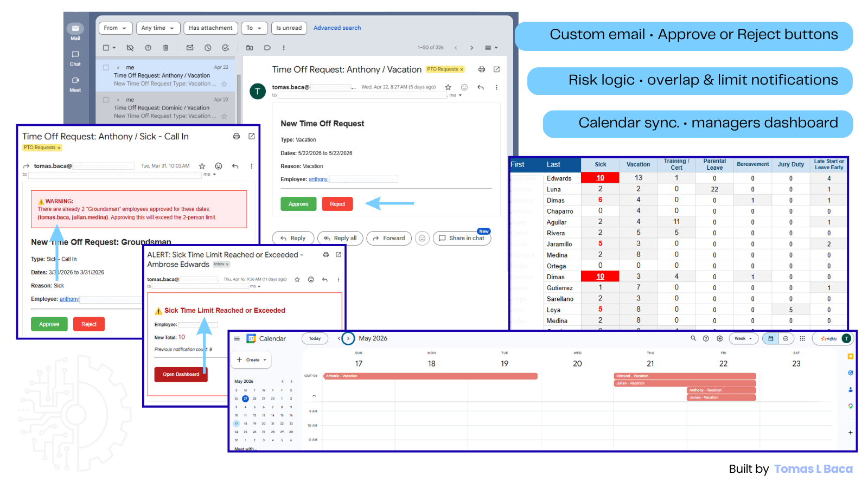Click the Labels tag icon in Gmail toolbar
The width and height of the screenshot is (868, 488).
(x=267, y=48)
